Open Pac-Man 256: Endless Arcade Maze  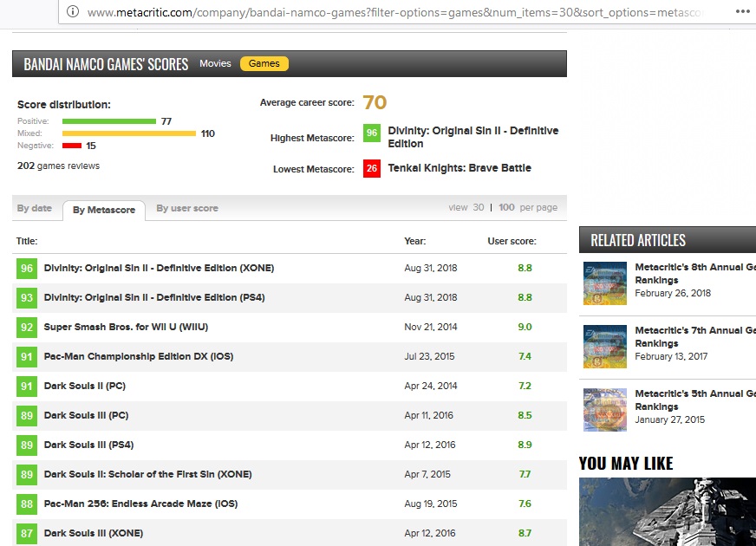pos(140,504)
